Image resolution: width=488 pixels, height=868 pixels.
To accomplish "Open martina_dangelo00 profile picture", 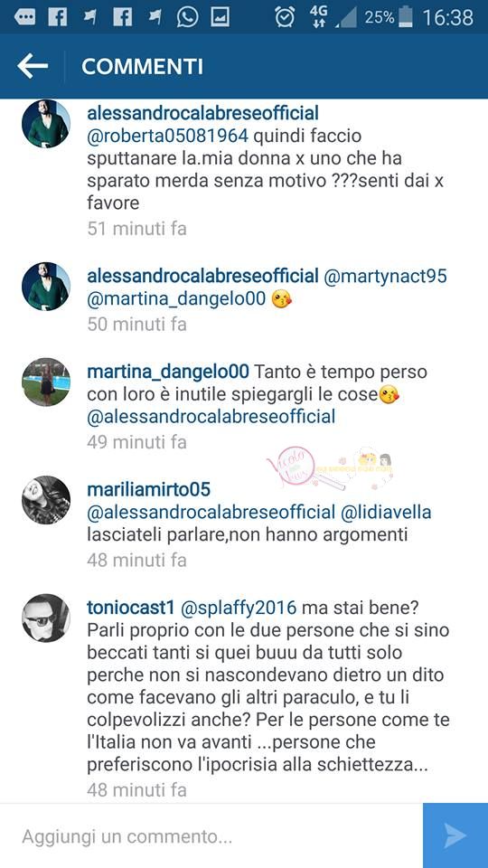I will (x=46, y=382).
